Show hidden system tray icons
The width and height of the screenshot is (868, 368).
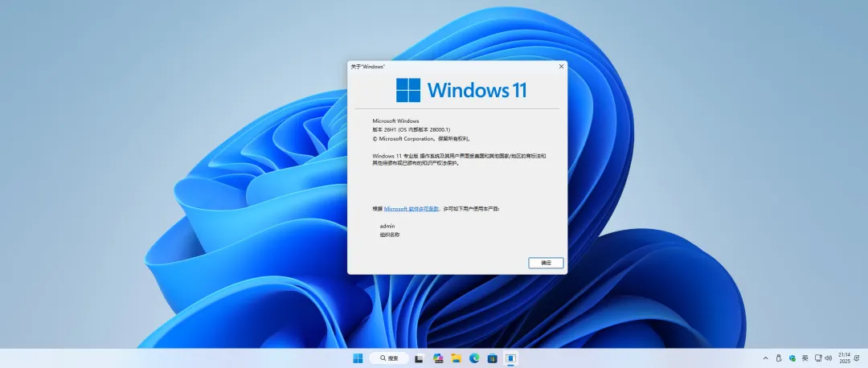(766, 358)
